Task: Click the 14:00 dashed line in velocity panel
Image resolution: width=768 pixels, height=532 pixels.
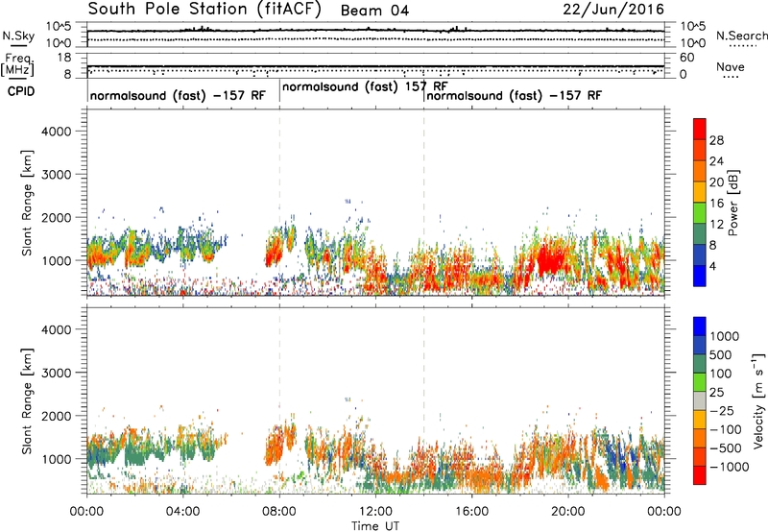Action: click(423, 400)
